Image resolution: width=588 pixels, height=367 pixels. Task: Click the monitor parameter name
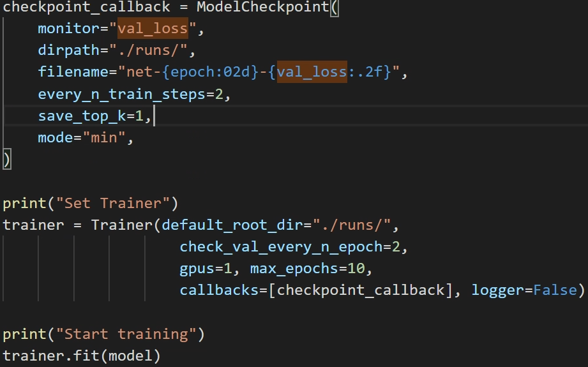coord(68,29)
